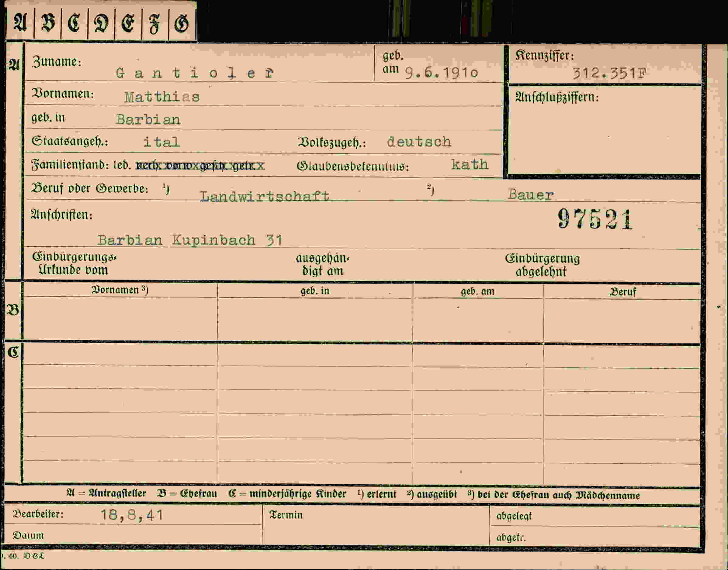Click the 'Beruf oder Gewerbe:' label
728x570 pixels.
(x=89, y=189)
